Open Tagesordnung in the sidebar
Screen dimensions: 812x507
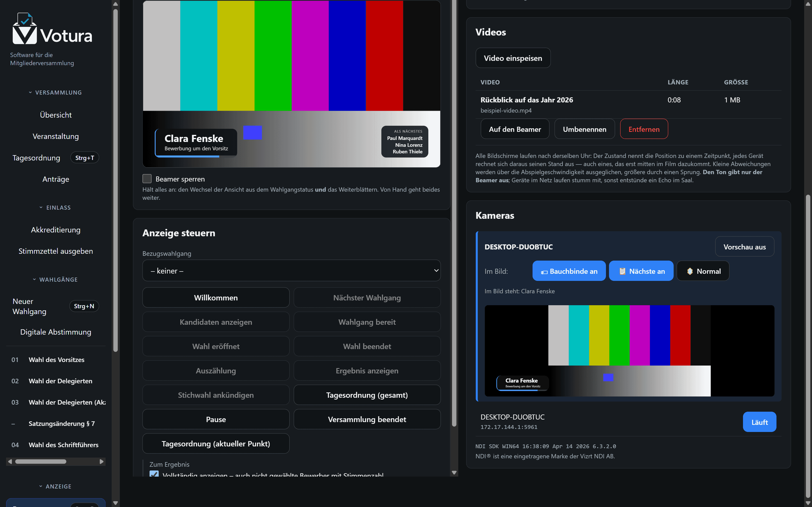tap(36, 158)
